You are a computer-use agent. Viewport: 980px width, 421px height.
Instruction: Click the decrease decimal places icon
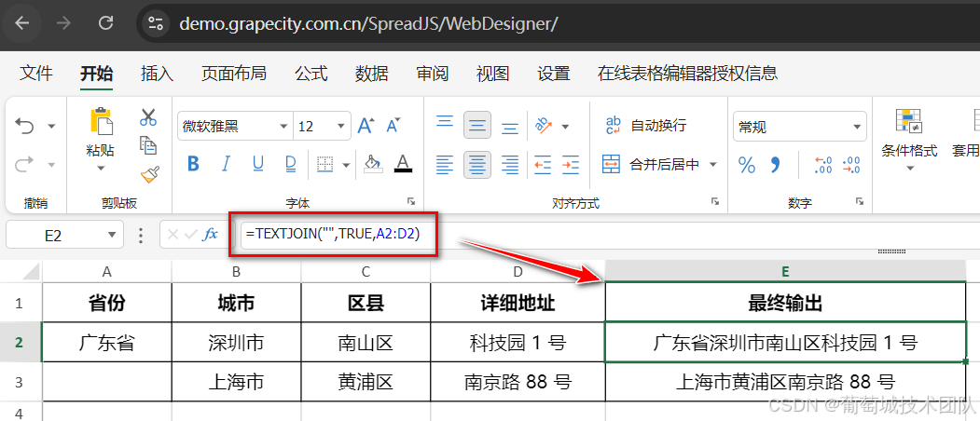pos(850,165)
